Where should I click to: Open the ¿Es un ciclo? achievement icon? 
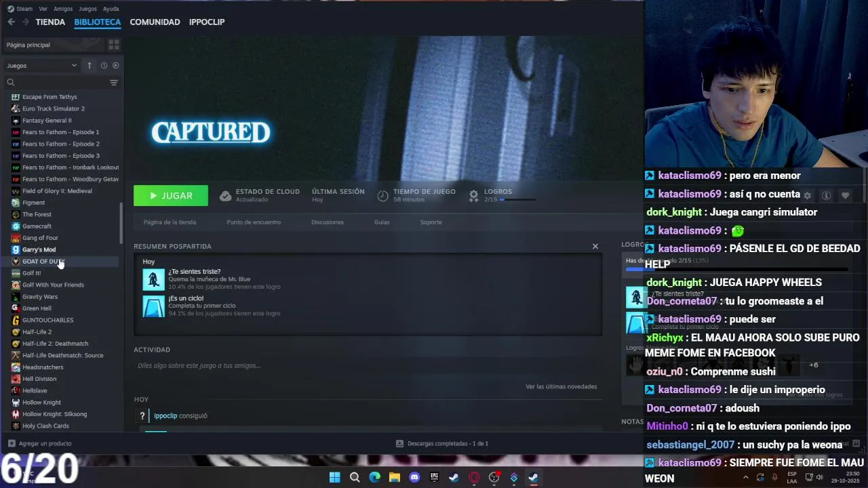tap(153, 306)
